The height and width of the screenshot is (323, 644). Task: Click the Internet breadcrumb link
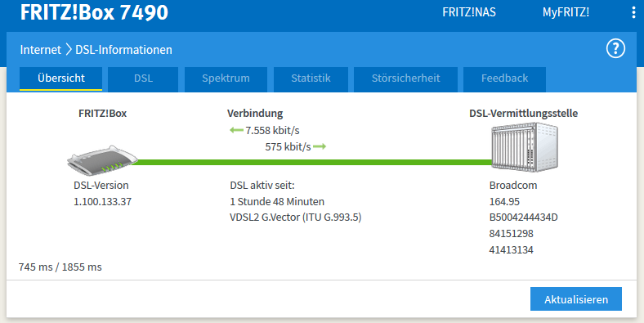(40, 50)
